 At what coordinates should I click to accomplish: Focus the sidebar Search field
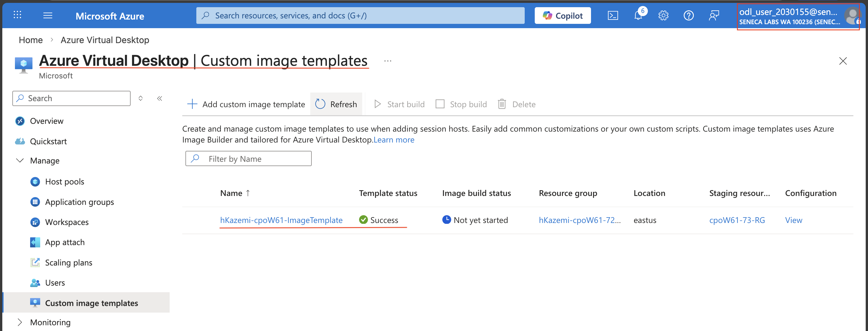pyautogui.click(x=71, y=98)
